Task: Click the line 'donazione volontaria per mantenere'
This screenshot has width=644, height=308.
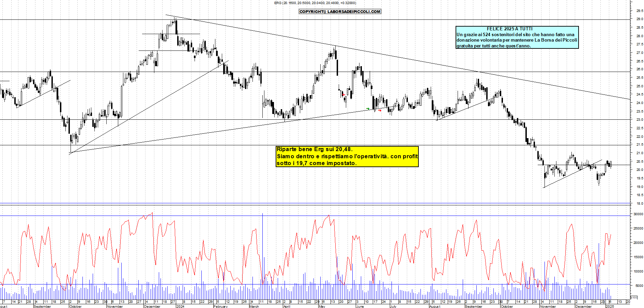Action: [517, 40]
